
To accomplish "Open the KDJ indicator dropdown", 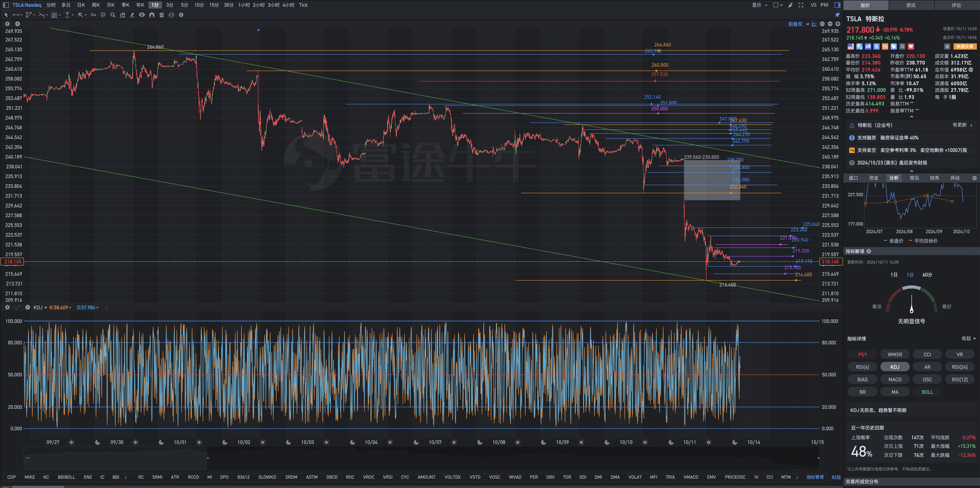I will [x=40, y=307].
